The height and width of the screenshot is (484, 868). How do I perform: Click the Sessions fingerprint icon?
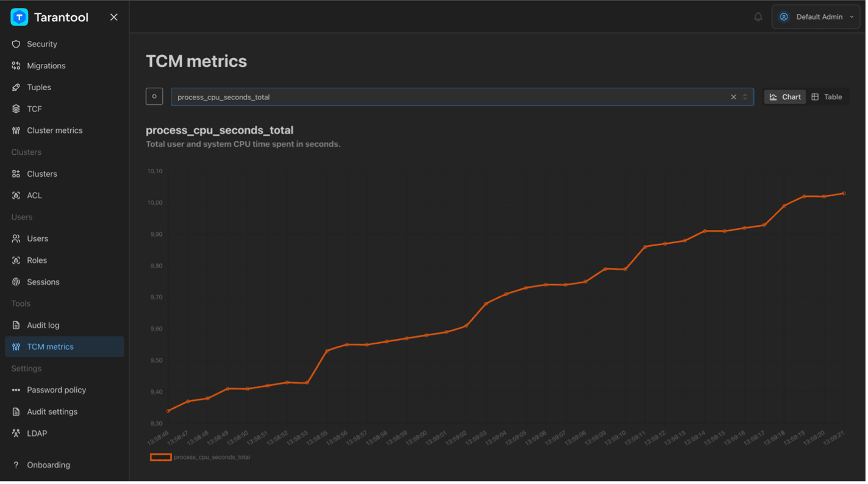click(16, 283)
